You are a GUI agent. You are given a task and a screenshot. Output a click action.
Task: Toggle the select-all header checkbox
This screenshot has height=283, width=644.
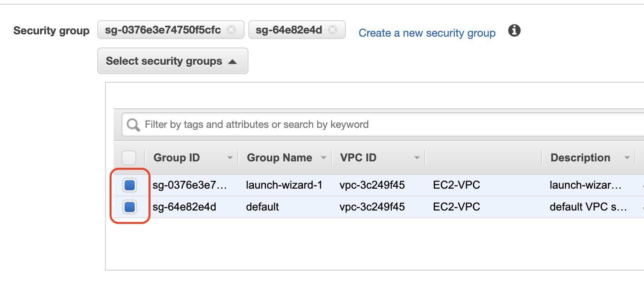tap(129, 158)
